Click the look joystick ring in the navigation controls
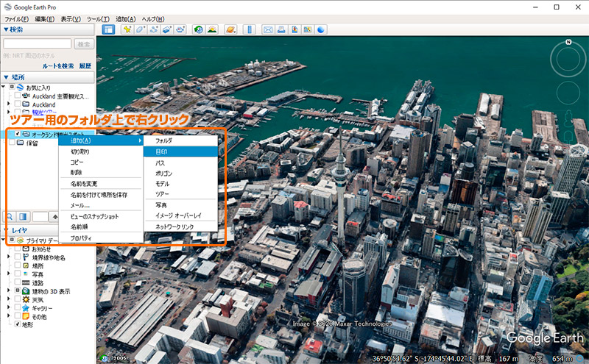Viewport: 589px width, 364px height. [x=568, y=59]
